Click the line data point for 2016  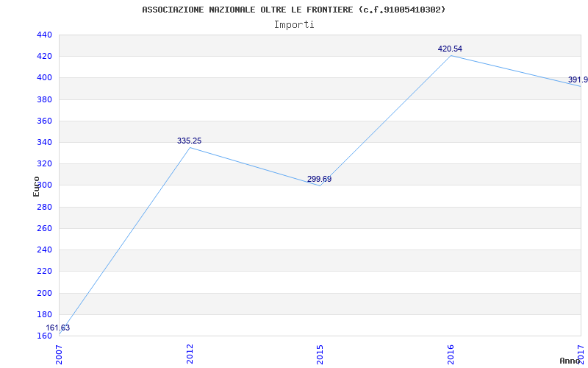point(451,56)
